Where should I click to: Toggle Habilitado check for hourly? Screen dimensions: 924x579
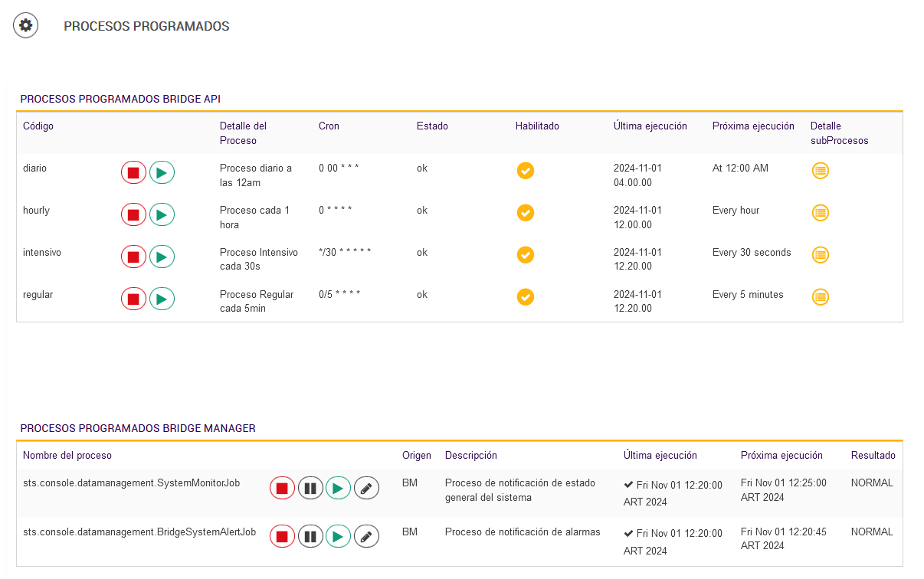[x=526, y=213]
